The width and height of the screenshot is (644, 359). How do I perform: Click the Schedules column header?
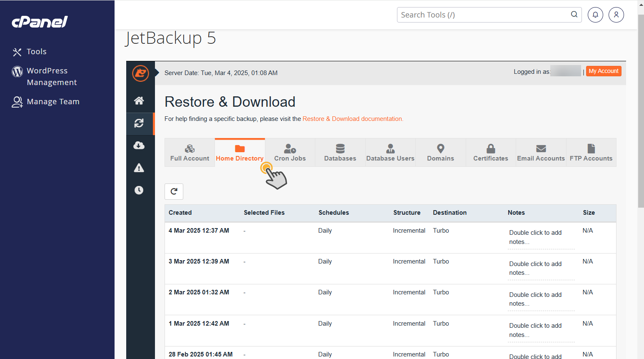click(x=334, y=213)
